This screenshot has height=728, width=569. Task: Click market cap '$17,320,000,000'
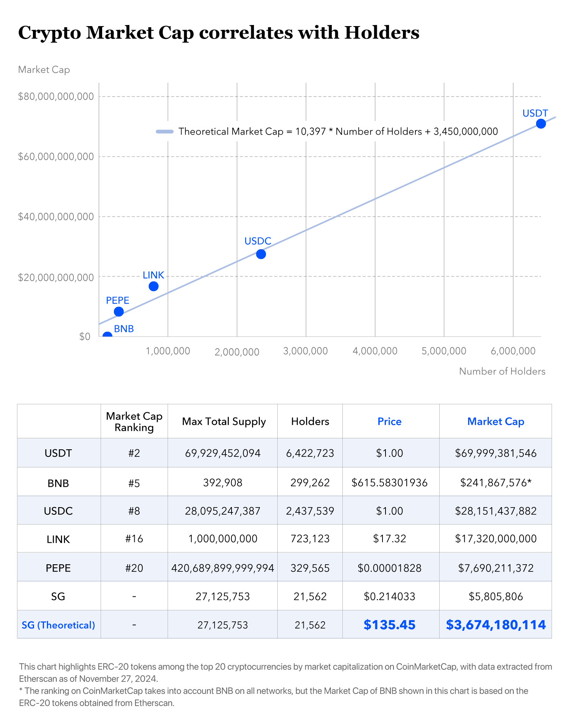click(496, 539)
